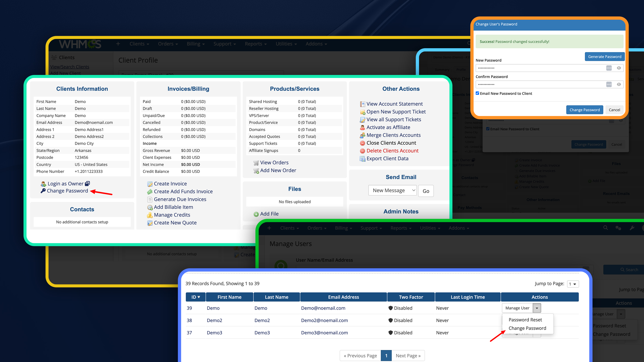The width and height of the screenshot is (644, 362).
Task: Click the blue Change Password button in dialog
Action: (x=584, y=110)
